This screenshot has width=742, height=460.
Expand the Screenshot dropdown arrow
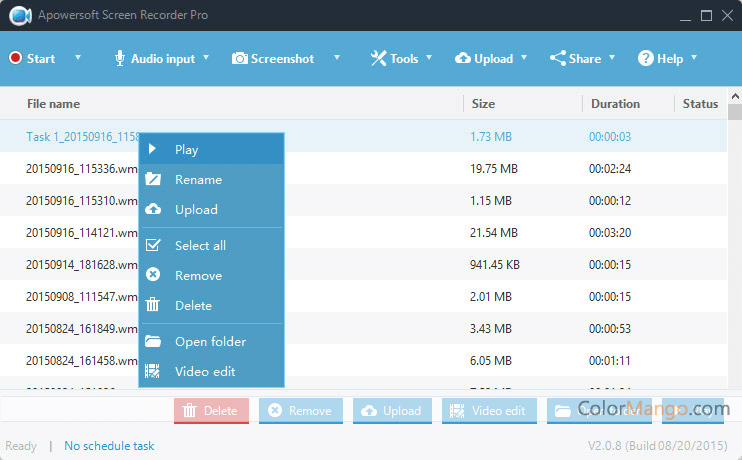[x=336, y=58]
